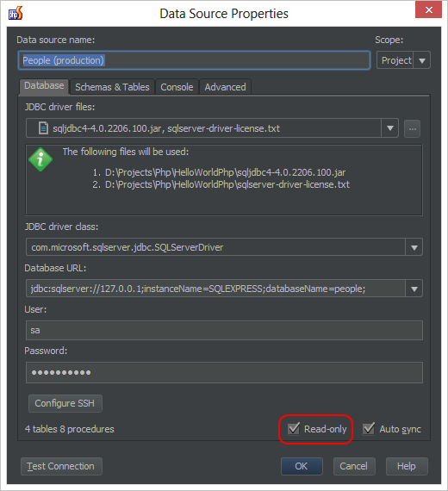448x491 pixels.
Task: Close the Data Source Properties dialog
Action: coord(428,9)
